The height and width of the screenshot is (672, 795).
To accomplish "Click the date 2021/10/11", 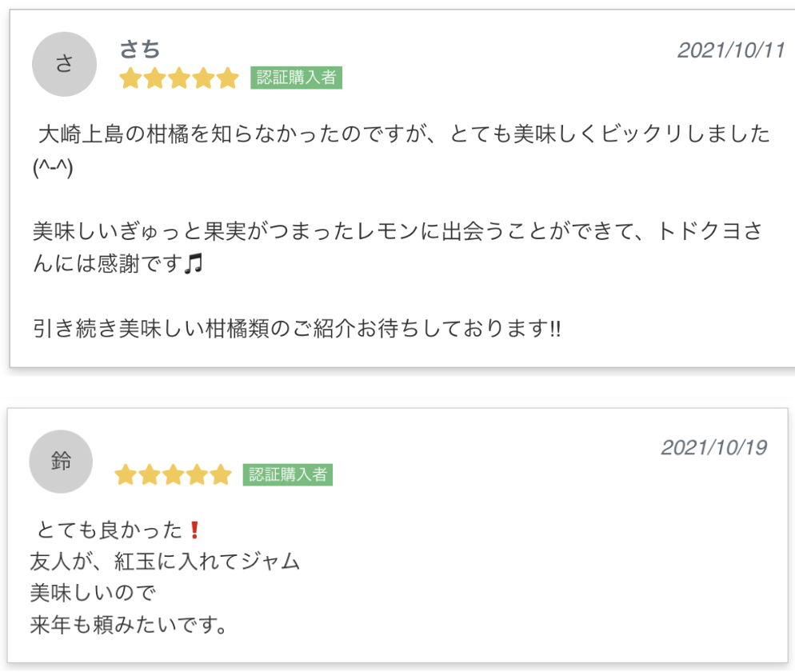I will (731, 50).
